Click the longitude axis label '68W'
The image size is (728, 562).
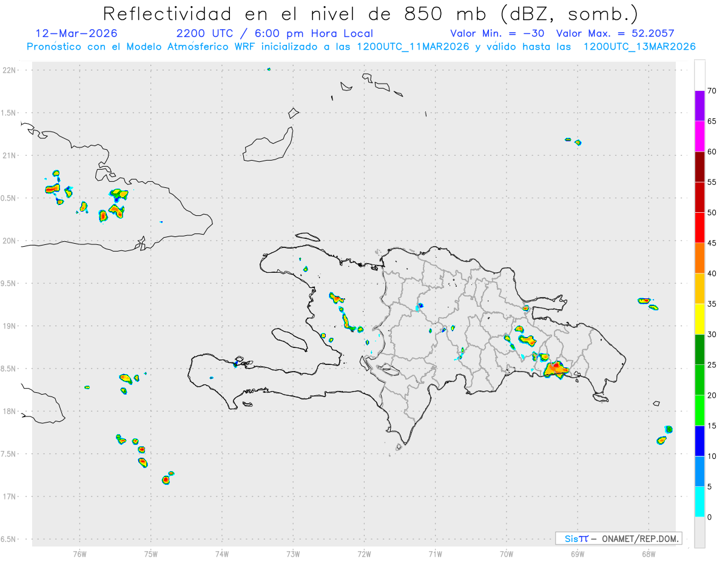[x=649, y=554]
